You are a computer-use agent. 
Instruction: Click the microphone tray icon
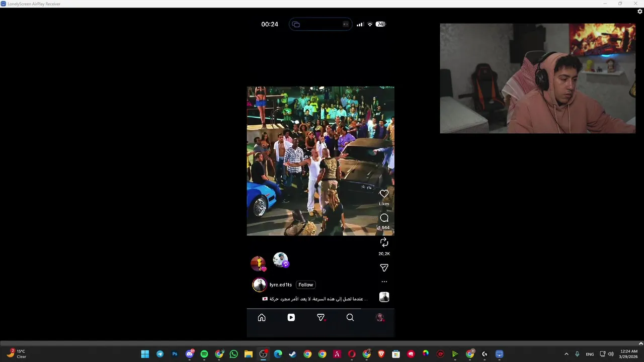point(577,354)
